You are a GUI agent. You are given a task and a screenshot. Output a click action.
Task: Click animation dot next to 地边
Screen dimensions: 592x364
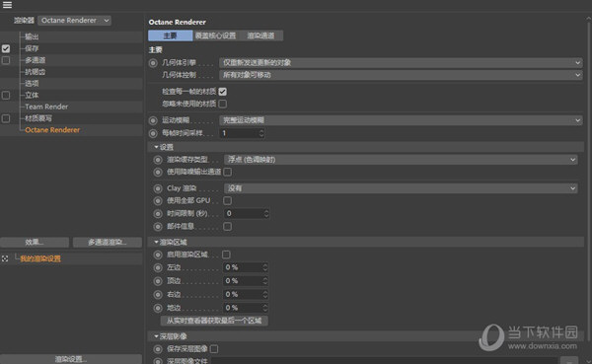(158, 308)
